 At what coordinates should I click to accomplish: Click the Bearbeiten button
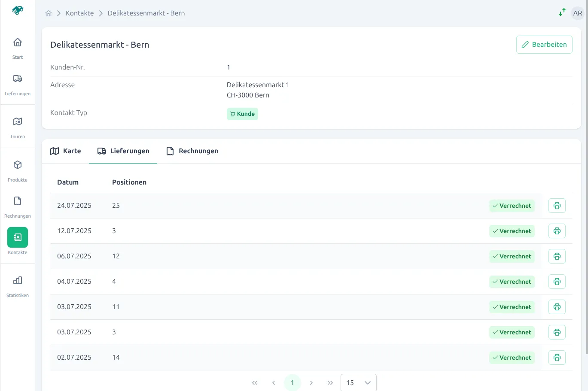click(544, 44)
